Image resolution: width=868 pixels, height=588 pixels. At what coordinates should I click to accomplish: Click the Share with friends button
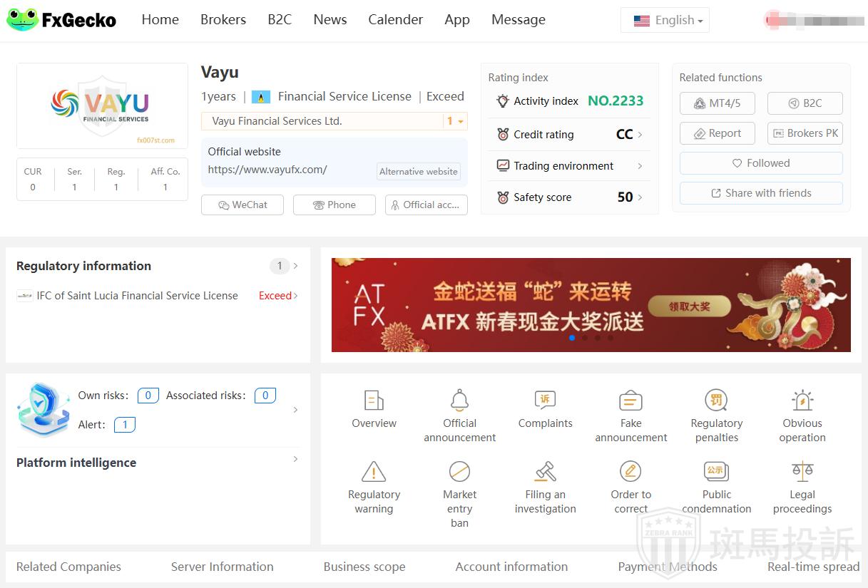761,193
